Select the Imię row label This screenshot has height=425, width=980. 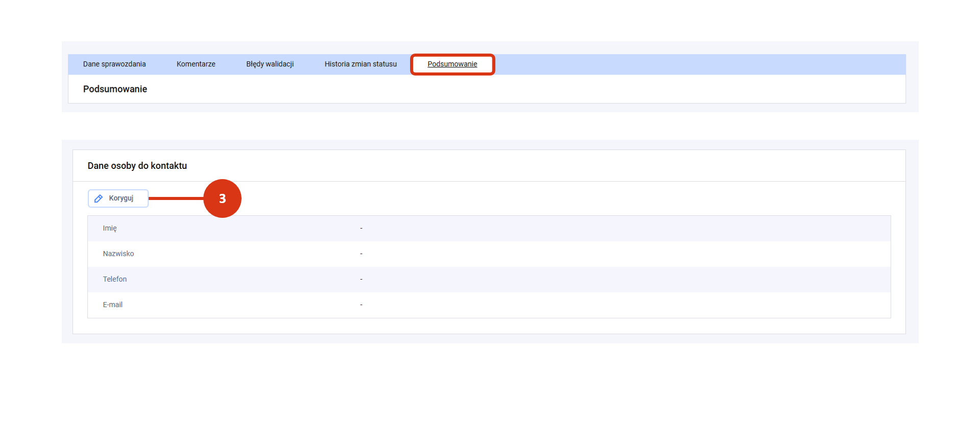(x=110, y=228)
